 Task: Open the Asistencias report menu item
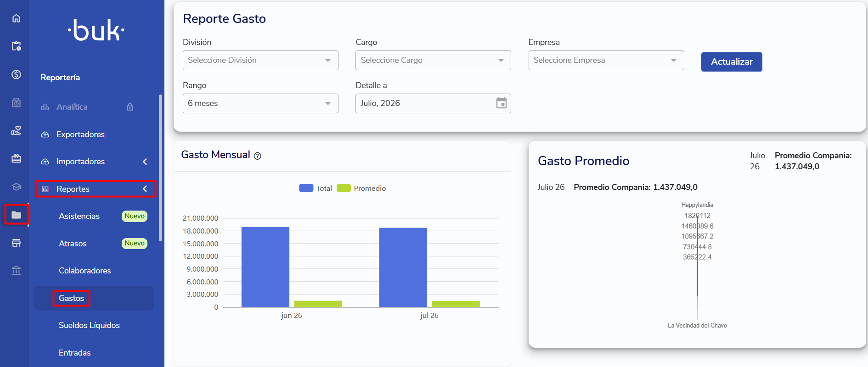[79, 216]
